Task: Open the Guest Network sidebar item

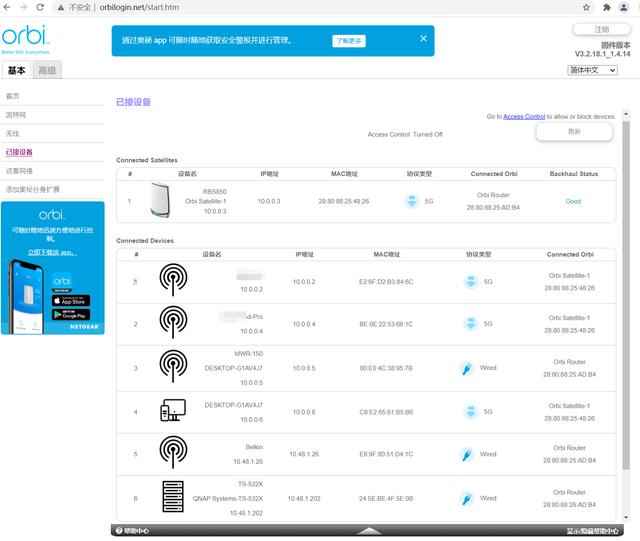Action: click(x=19, y=171)
